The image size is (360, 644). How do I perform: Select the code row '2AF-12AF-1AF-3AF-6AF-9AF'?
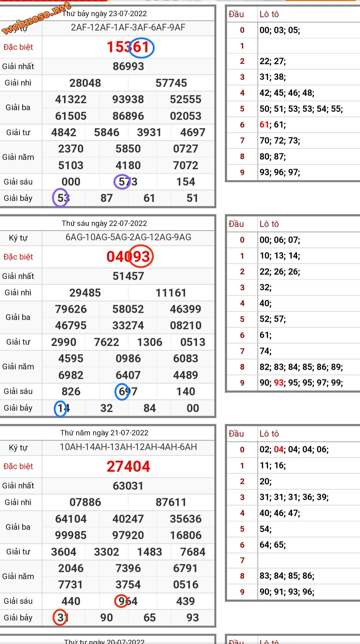128,27
